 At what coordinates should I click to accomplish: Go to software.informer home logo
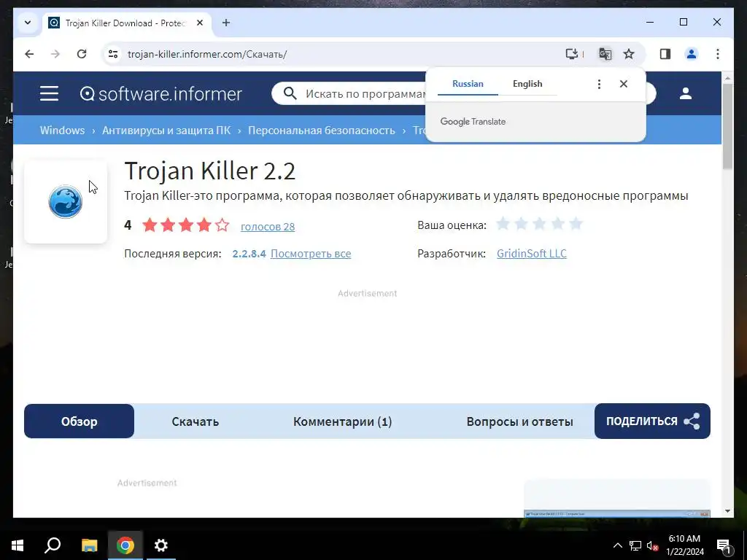[161, 94]
